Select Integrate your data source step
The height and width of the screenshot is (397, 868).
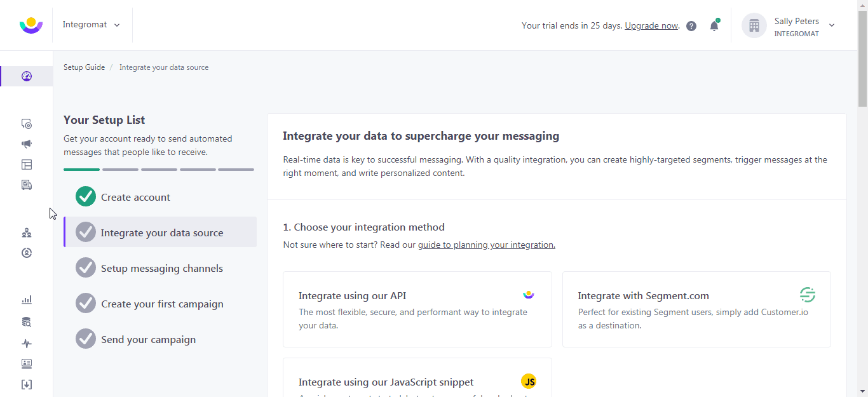160,232
